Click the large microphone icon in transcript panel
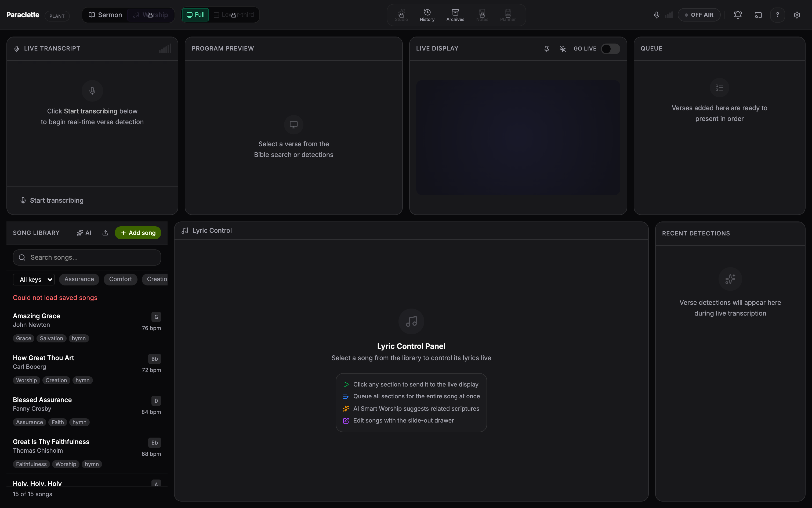The height and width of the screenshot is (508, 812). tap(92, 91)
